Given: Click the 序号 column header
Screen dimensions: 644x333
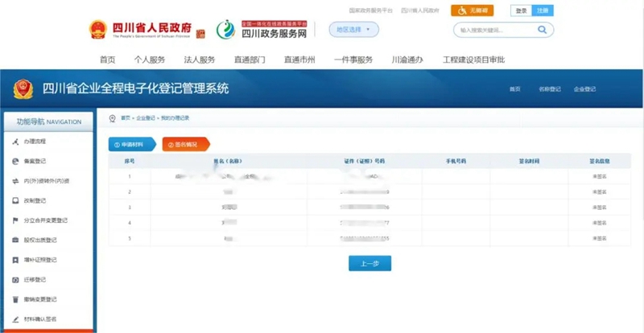Looking at the screenshot, I should [x=130, y=162].
